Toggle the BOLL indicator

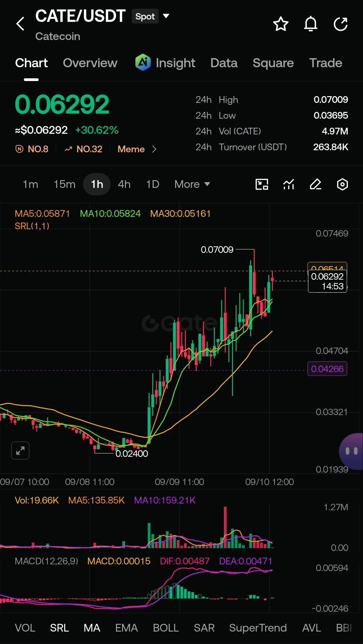pos(166,628)
